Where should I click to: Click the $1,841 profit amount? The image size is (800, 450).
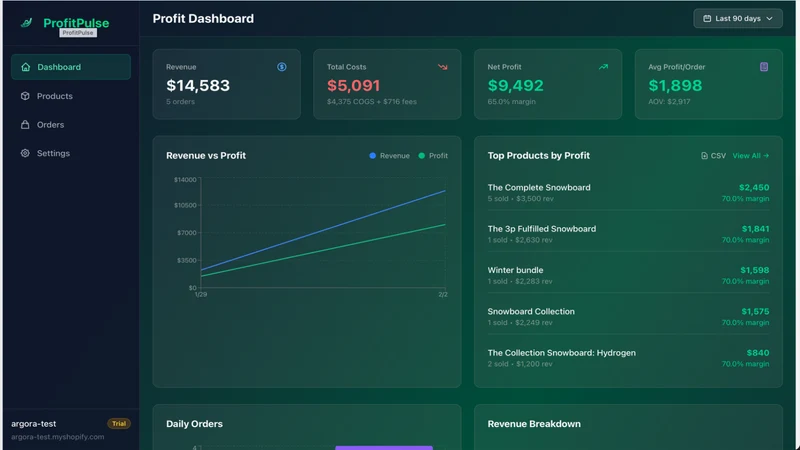click(755, 229)
